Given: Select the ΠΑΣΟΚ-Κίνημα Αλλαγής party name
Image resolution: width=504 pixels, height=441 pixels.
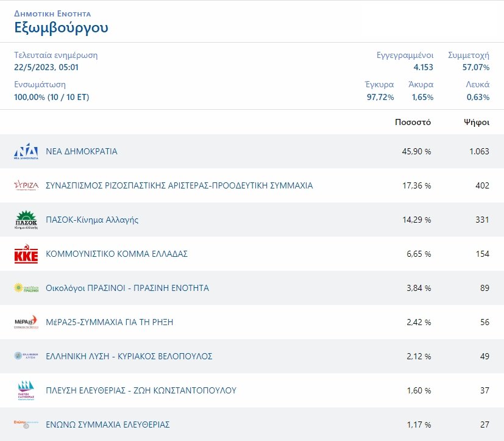Looking at the screenshot, I should (92, 220).
